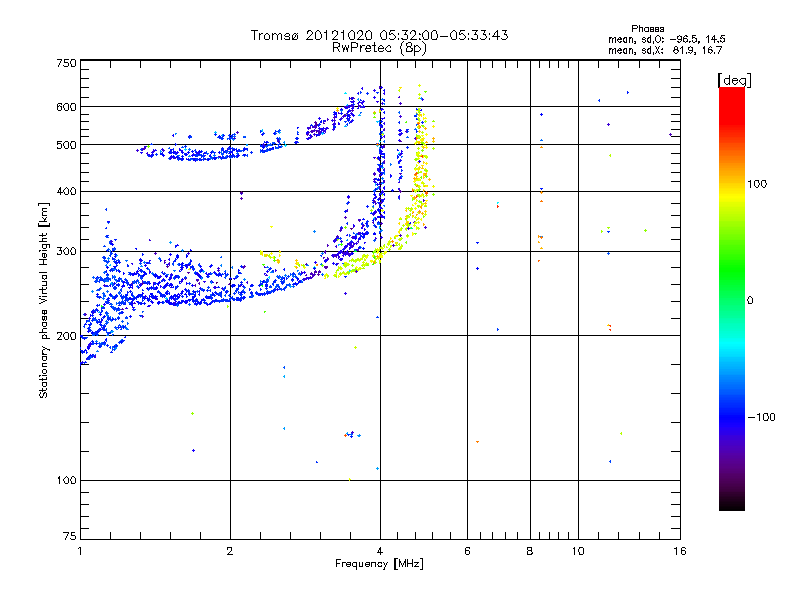Select the 'RwPretec (8p)' subtitle

379,48
